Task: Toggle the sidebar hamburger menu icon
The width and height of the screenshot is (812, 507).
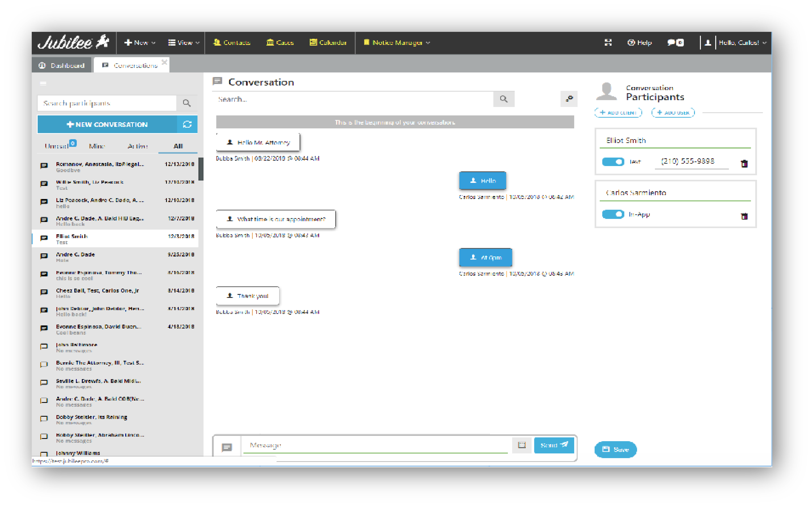Action: click(x=43, y=83)
